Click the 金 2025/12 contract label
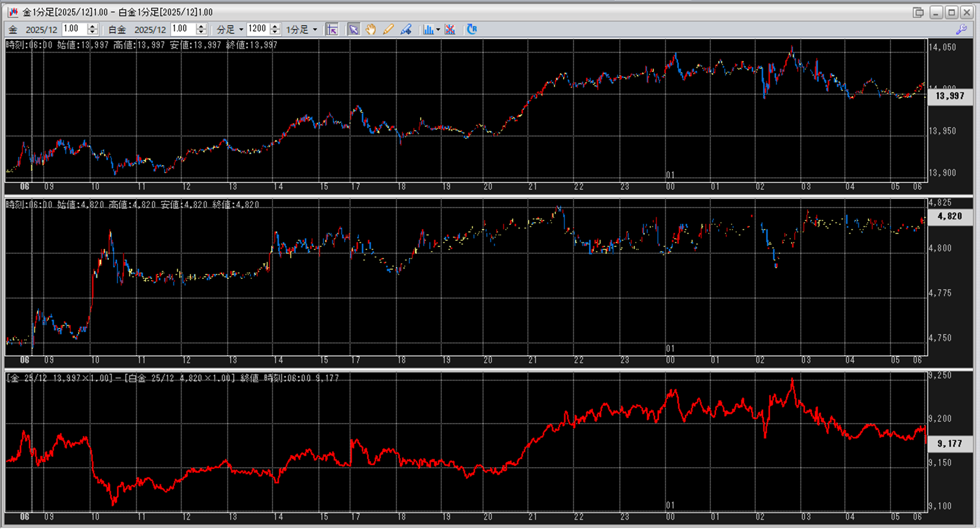This screenshot has height=529, width=980. [33, 30]
